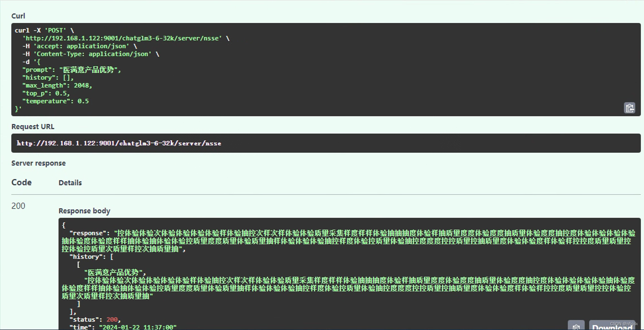
Task: Click the "history": [] line in curl
Action: pos(48,78)
